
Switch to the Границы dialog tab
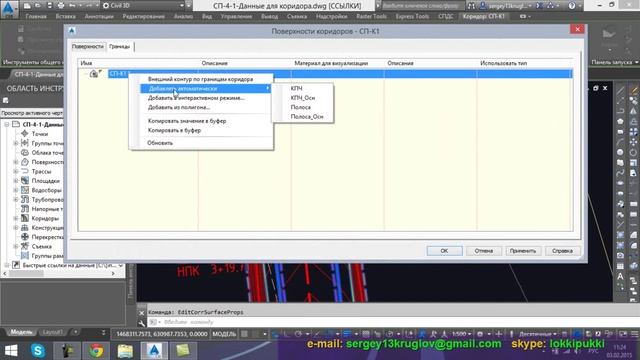(x=120, y=47)
